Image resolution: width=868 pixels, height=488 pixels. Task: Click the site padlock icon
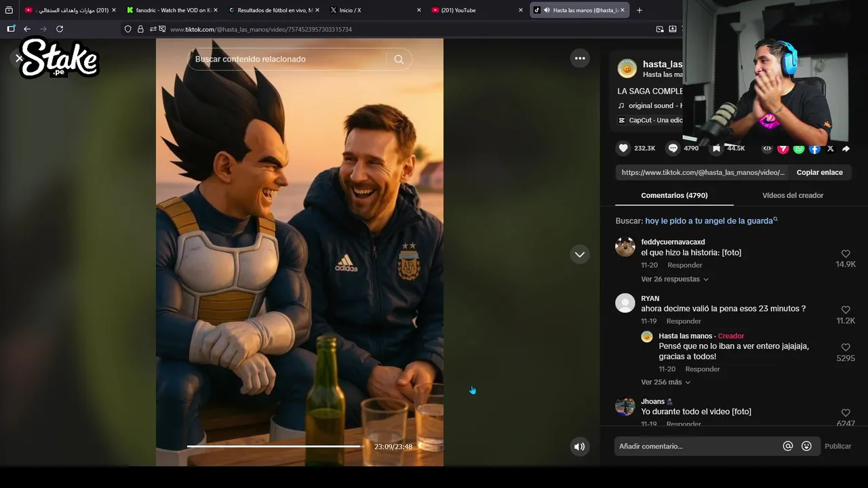pos(140,29)
